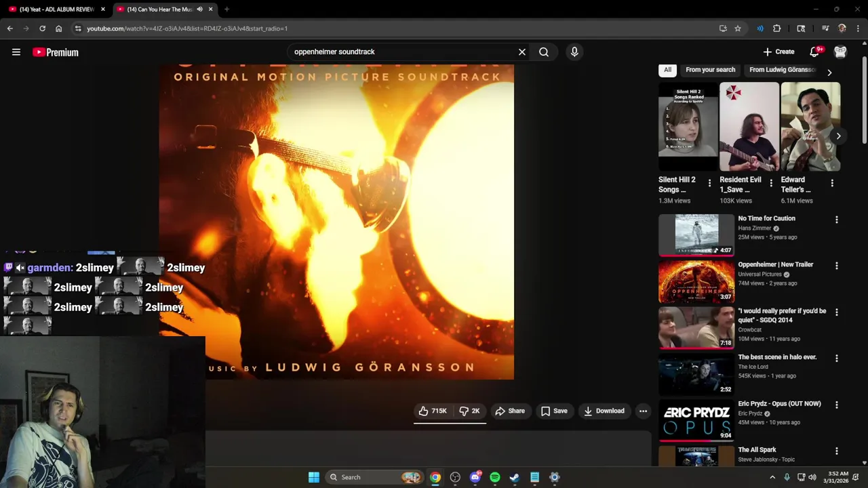Go to the YouTube Premium home logo

click(x=56, y=52)
